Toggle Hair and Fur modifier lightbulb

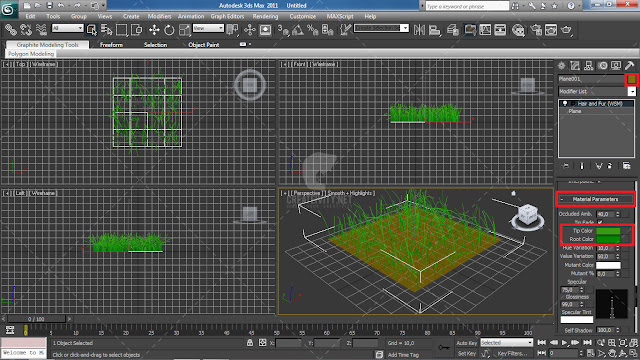coord(564,104)
